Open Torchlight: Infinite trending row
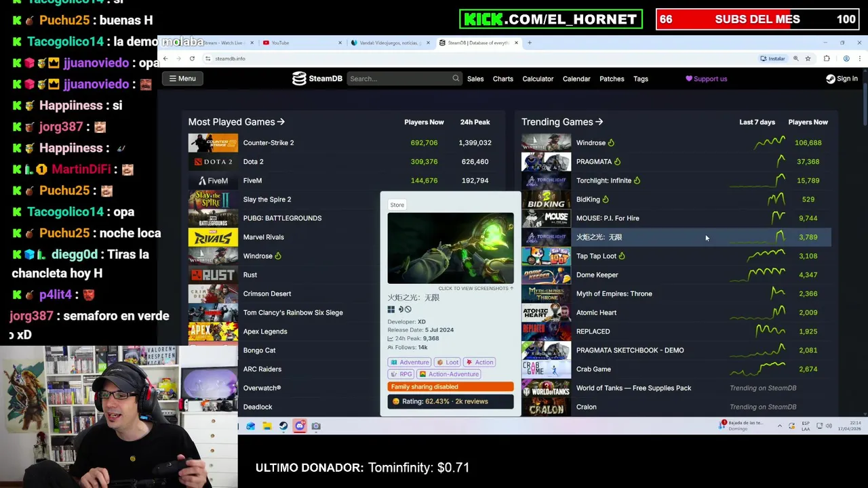Screen dimensions: 868x488 [676, 181]
